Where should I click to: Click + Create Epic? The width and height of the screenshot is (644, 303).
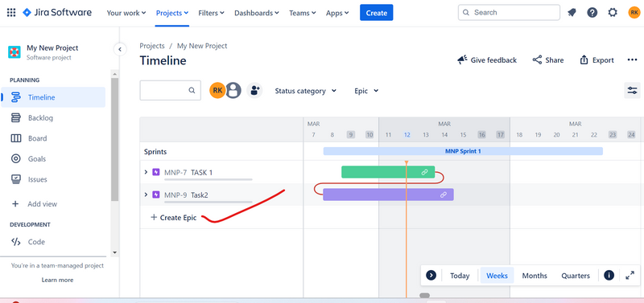click(173, 218)
